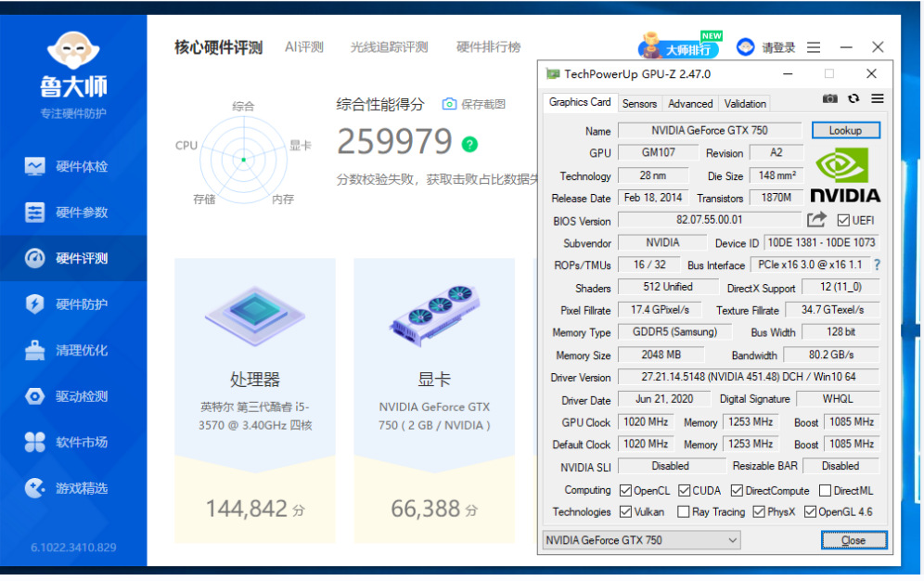This screenshot has height=581, width=924.
Task: Toggle the Ray Tracing checkbox
Action: tap(684, 512)
